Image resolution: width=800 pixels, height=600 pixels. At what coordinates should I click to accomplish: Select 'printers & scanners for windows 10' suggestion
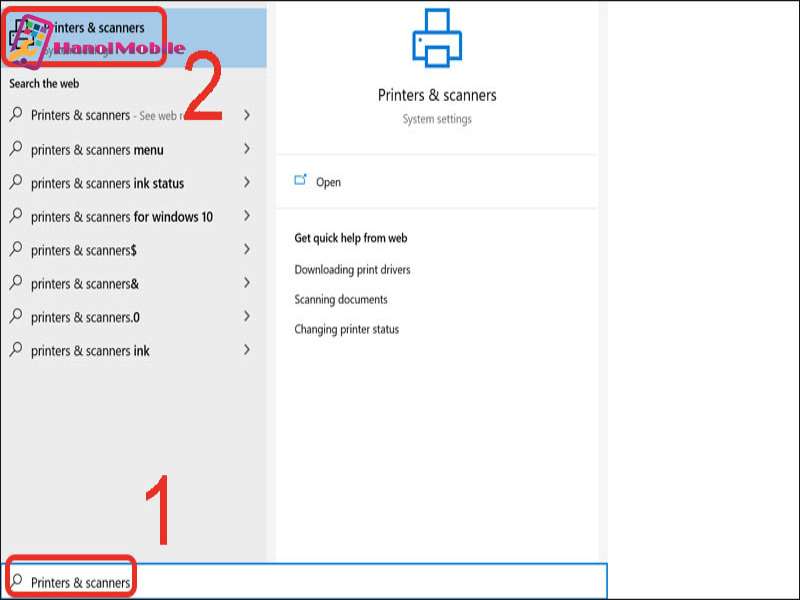coord(133,217)
